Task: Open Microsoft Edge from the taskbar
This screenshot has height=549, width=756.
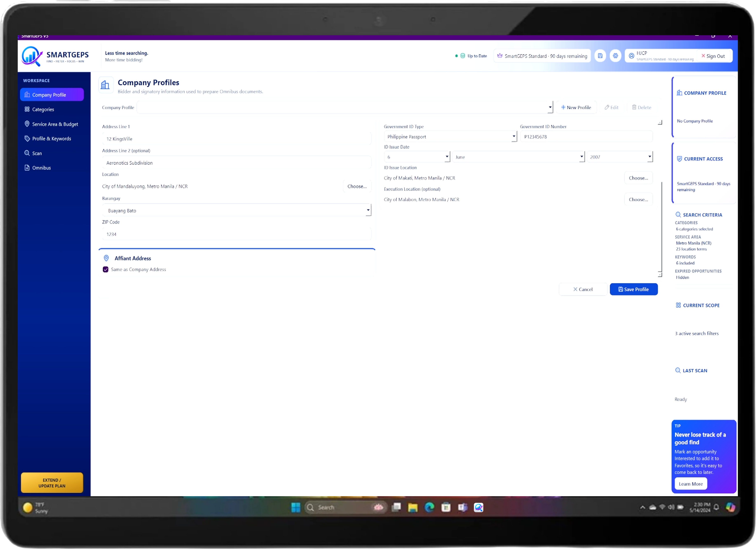Action: coord(429,507)
